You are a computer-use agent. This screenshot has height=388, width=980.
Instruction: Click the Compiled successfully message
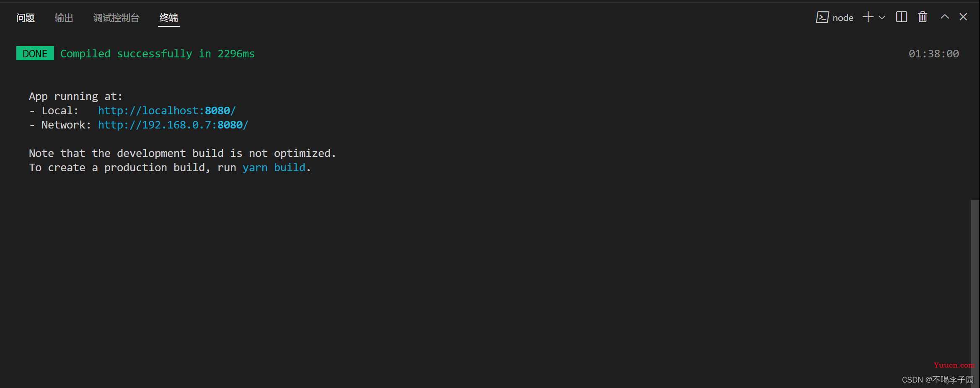[158, 54]
